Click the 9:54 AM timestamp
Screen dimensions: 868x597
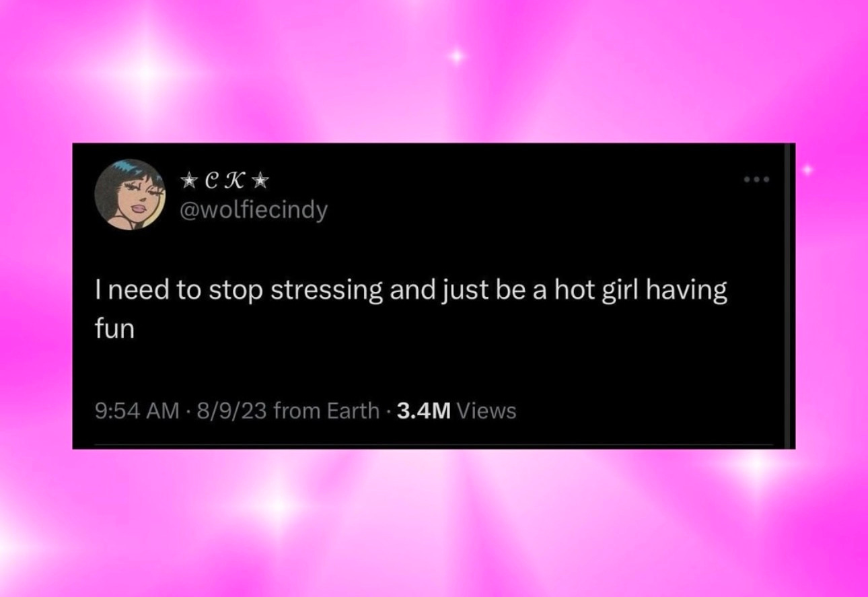(137, 411)
